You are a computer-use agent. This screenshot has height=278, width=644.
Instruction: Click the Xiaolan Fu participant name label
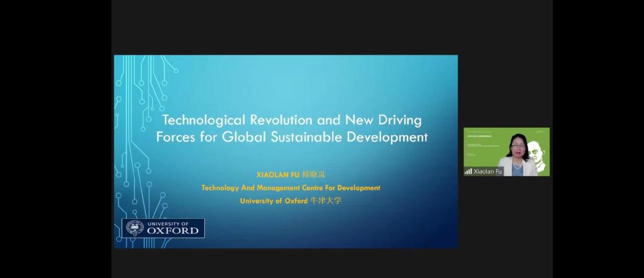coord(488,171)
